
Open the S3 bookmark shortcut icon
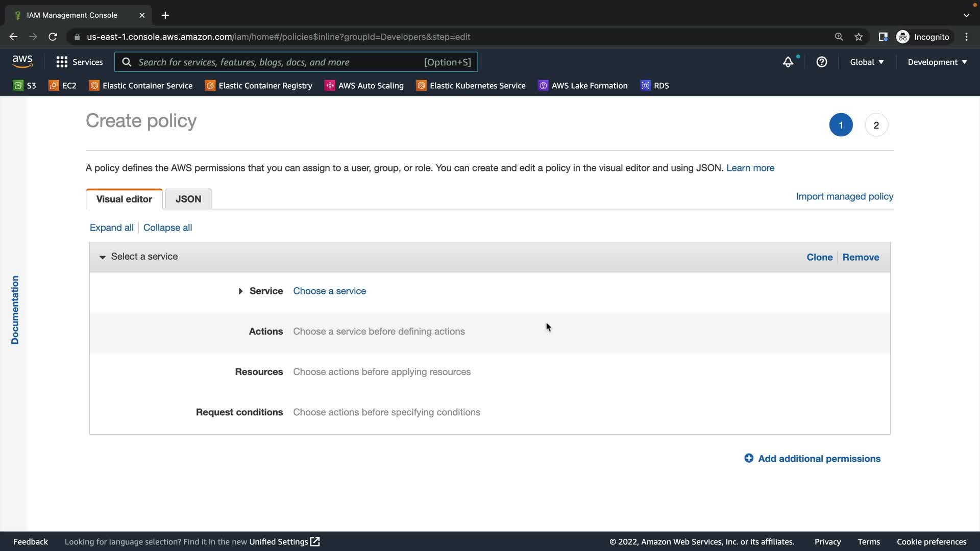coord(18,86)
